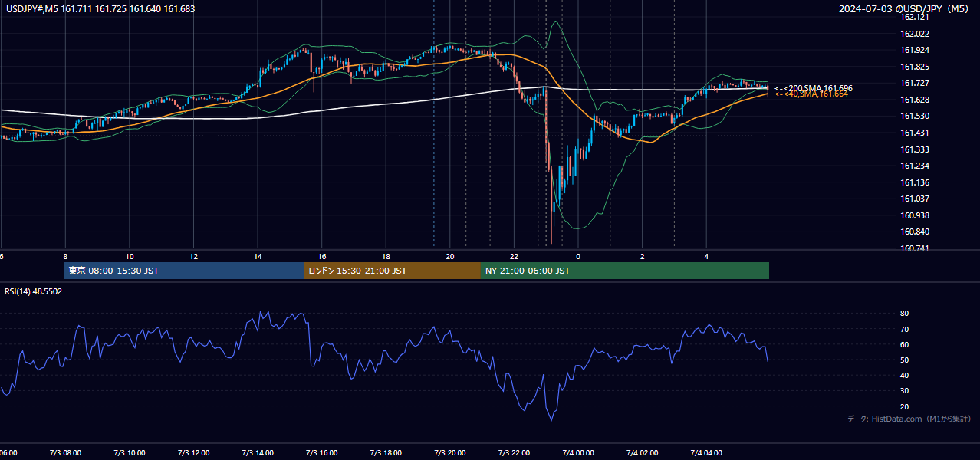Viewport: 980px width, 460px height.
Task: Click the bottom time label 7/3 12:00
Action: click(x=193, y=453)
